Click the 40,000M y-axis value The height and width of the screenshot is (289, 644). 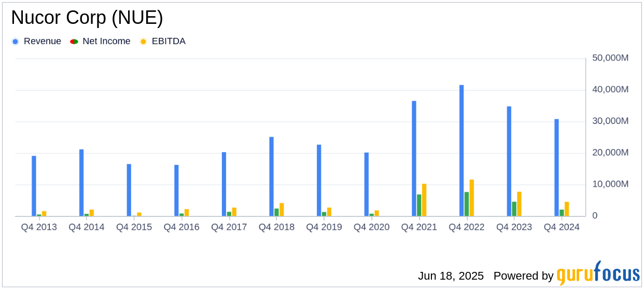pos(610,89)
